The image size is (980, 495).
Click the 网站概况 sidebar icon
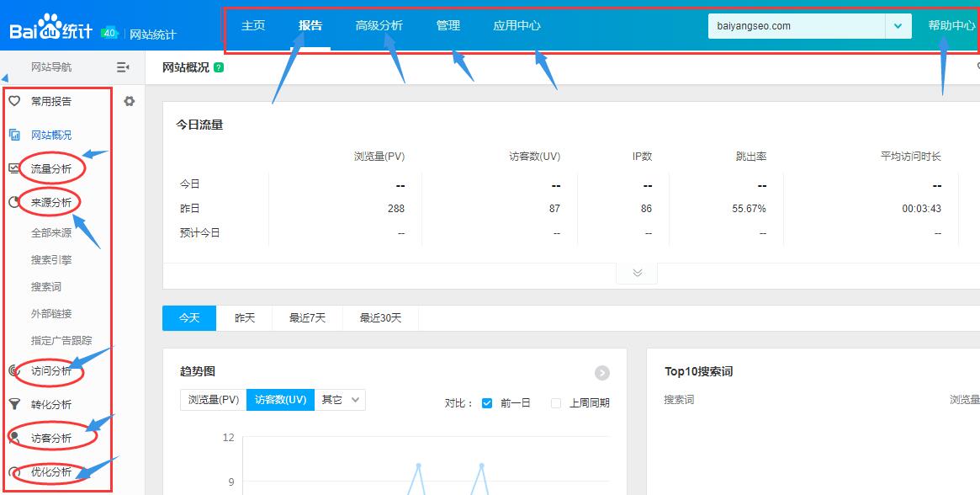coord(14,135)
